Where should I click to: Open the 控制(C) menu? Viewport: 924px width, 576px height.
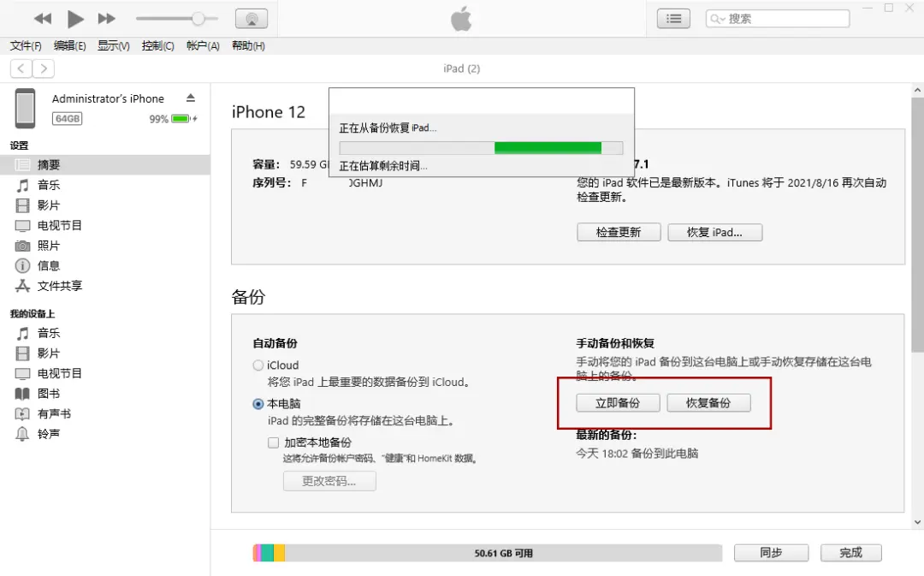157,46
